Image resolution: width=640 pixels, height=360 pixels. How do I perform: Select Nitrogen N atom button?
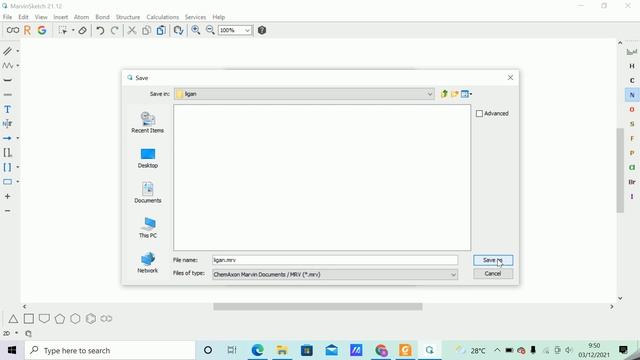[x=632, y=95]
